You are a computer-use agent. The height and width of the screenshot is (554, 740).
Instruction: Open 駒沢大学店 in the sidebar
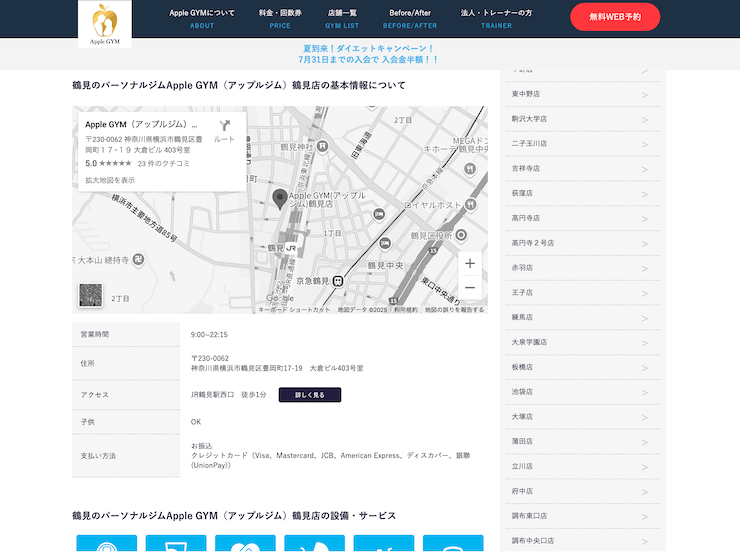(583, 119)
